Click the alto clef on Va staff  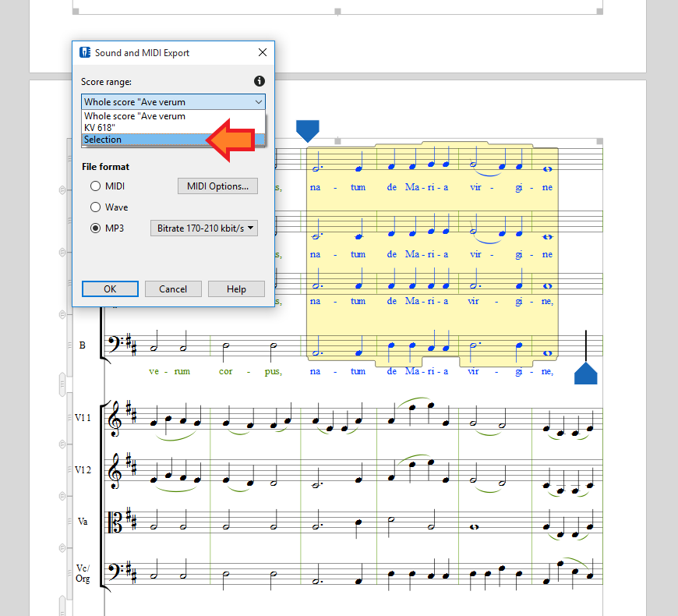(117, 522)
